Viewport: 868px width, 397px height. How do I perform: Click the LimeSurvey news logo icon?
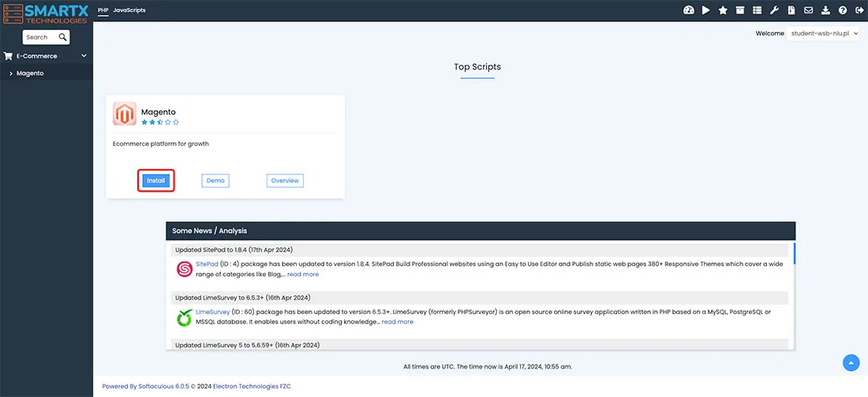[185, 317]
